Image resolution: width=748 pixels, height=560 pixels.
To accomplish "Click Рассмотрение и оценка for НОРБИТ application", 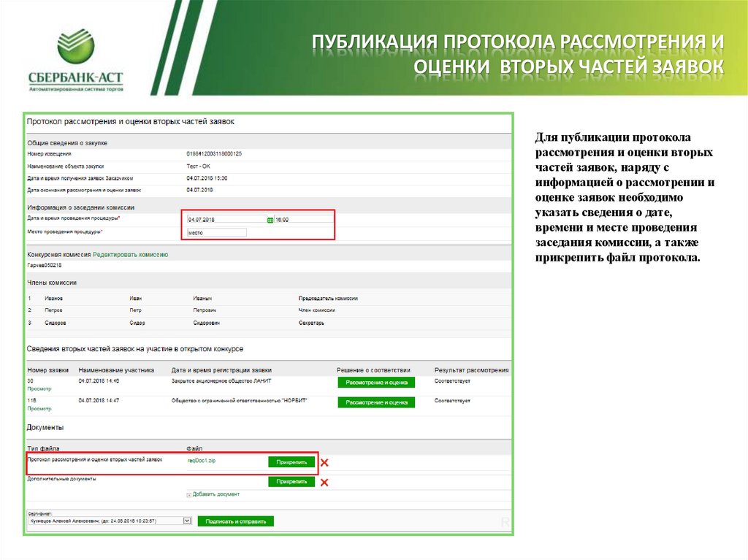I will click(375, 401).
